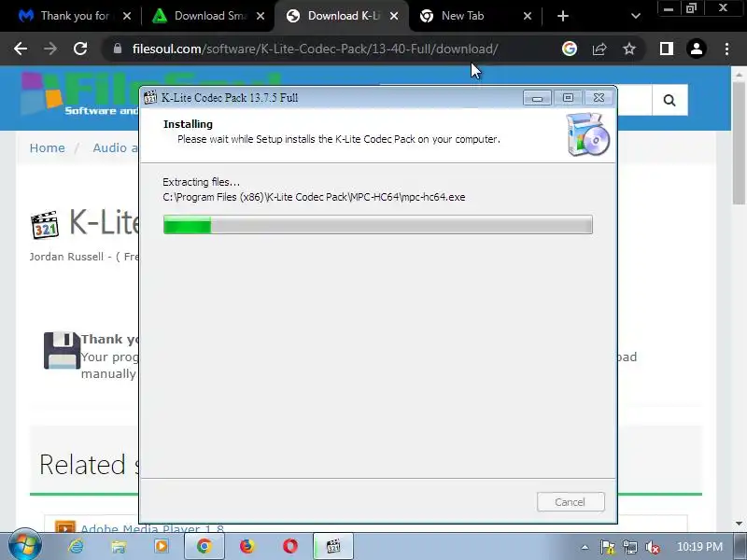The height and width of the screenshot is (560, 747).
Task: Click the K-Lite installer taskbar icon
Action: tap(333, 546)
